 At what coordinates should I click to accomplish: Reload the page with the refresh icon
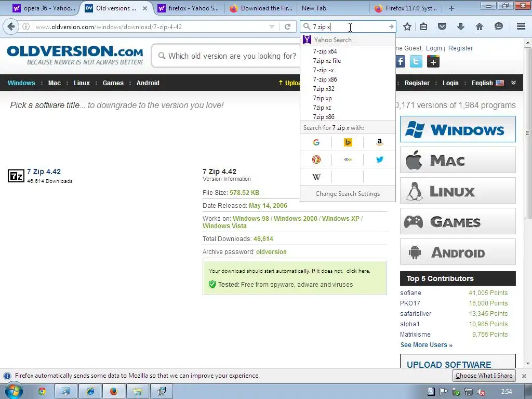[x=287, y=26]
